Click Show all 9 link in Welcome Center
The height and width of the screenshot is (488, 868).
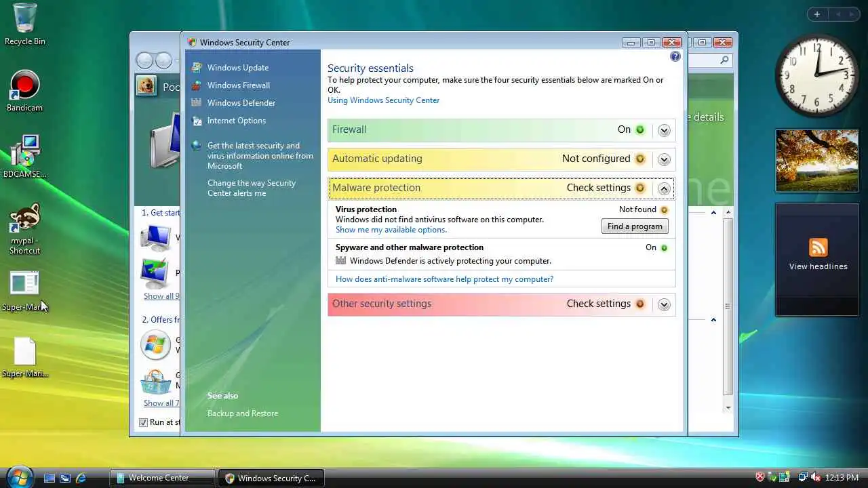pos(161,296)
